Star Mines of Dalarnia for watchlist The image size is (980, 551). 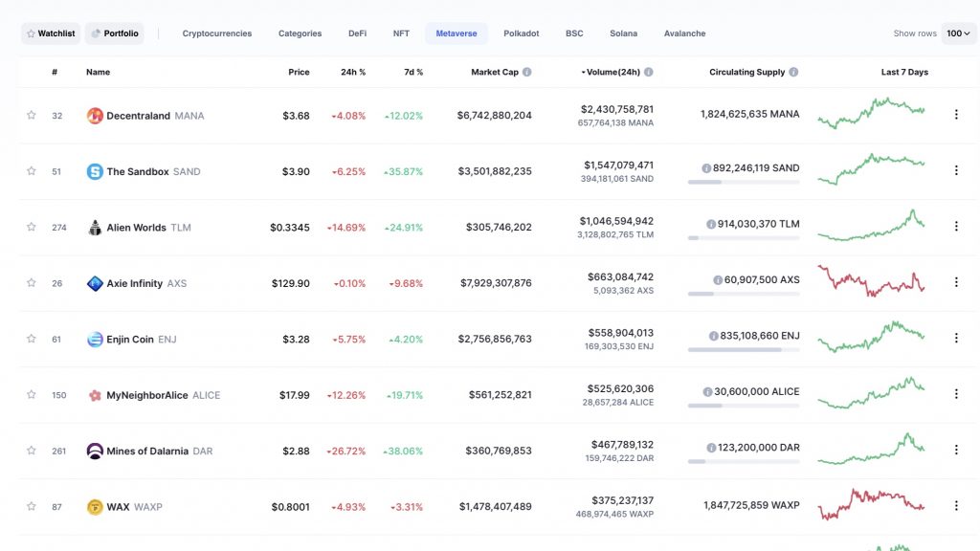coord(32,451)
